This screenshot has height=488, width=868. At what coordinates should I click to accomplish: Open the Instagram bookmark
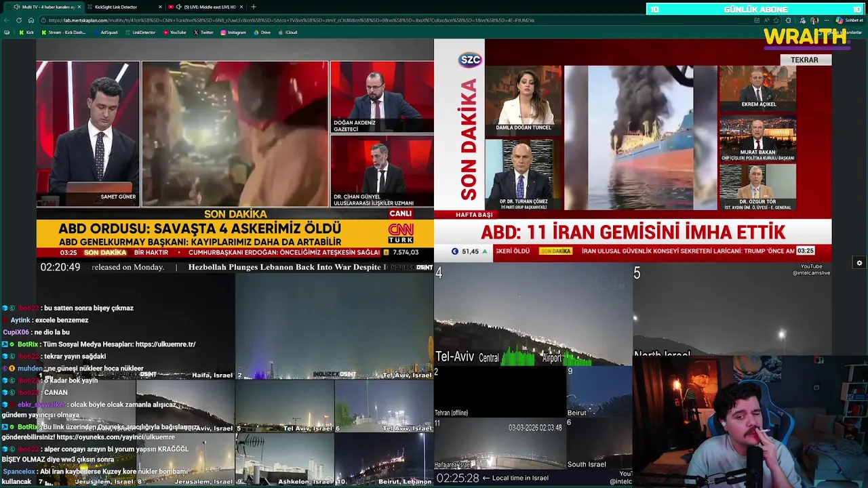(x=233, y=33)
